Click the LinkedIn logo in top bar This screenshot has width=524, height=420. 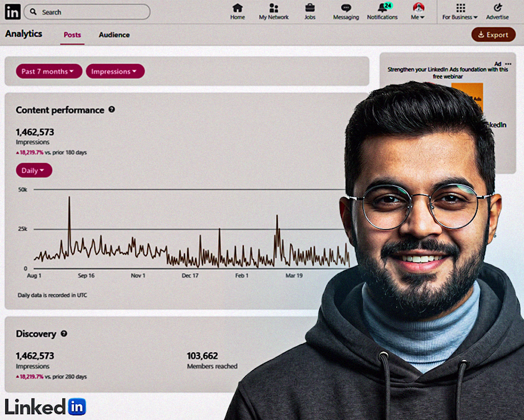point(13,12)
